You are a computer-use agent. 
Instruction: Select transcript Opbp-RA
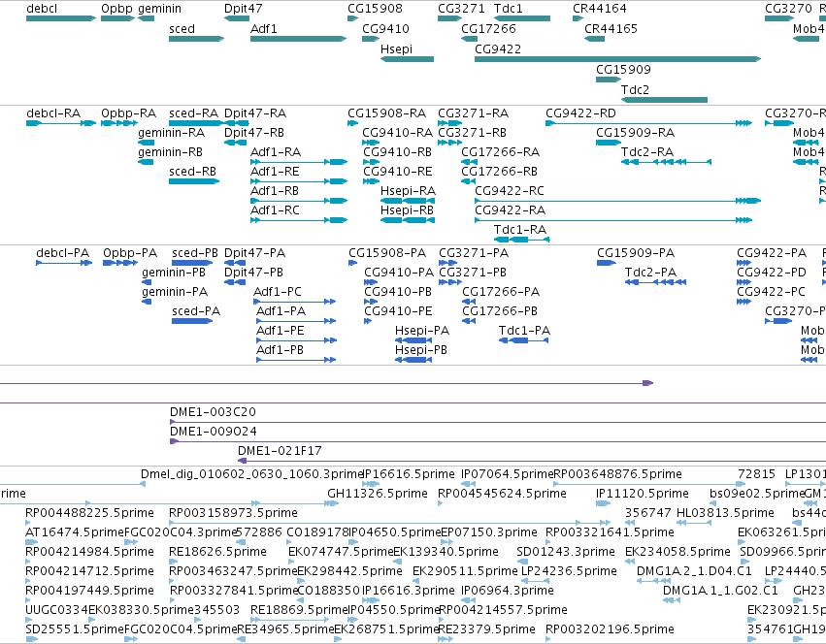[x=119, y=123]
